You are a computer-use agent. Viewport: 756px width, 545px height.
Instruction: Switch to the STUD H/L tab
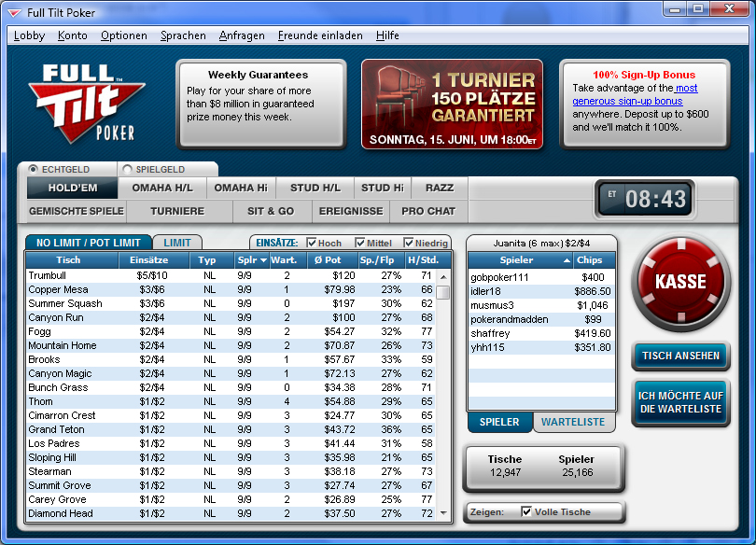[315, 188]
